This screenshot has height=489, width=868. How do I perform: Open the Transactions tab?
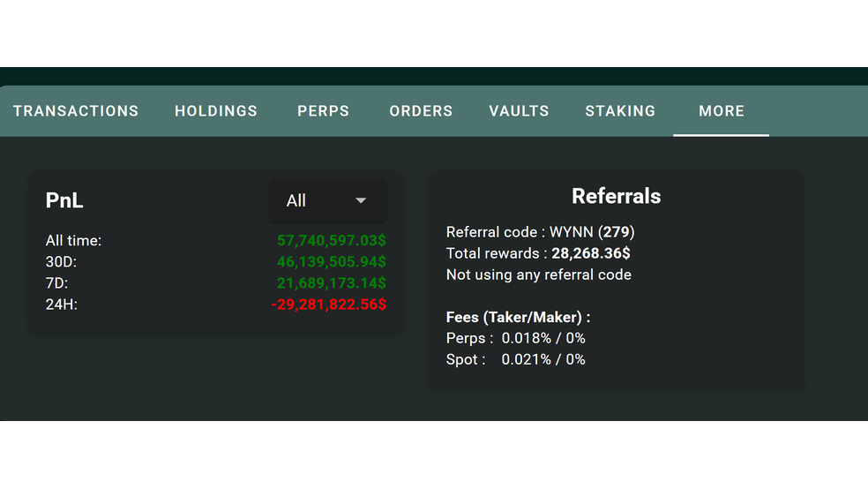click(76, 111)
